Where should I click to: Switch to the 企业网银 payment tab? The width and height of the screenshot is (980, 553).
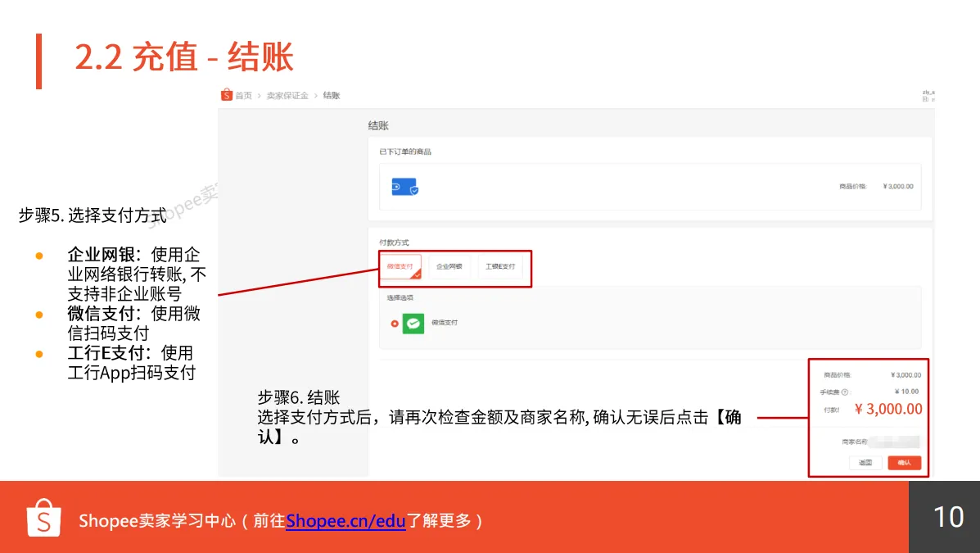[x=449, y=266]
